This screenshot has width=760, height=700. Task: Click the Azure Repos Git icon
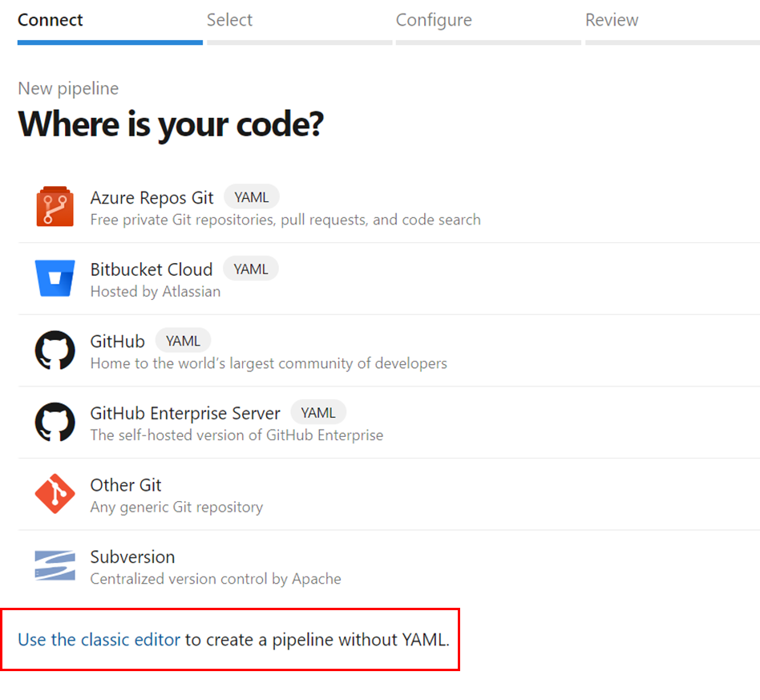55,207
